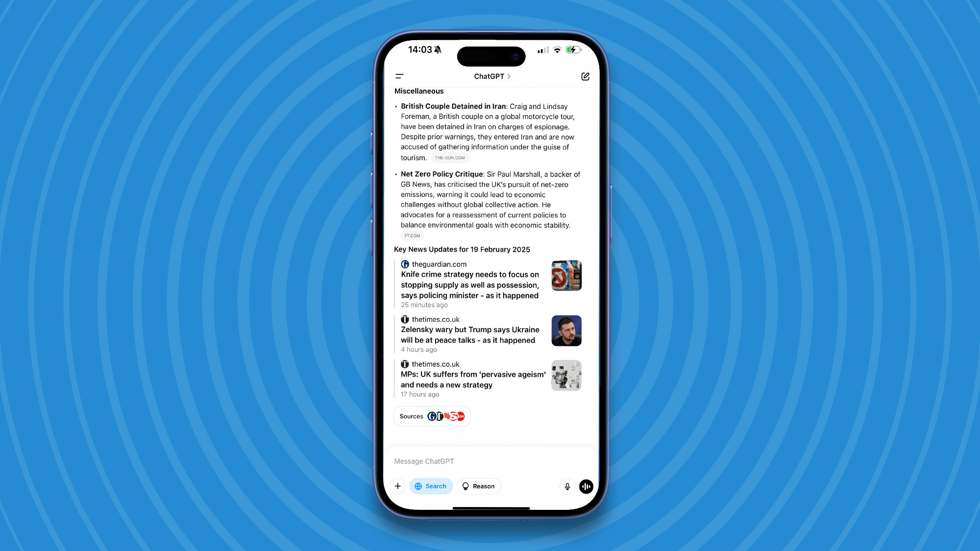Tap the plus icon to attach a file
The image size is (980, 551).
click(398, 486)
